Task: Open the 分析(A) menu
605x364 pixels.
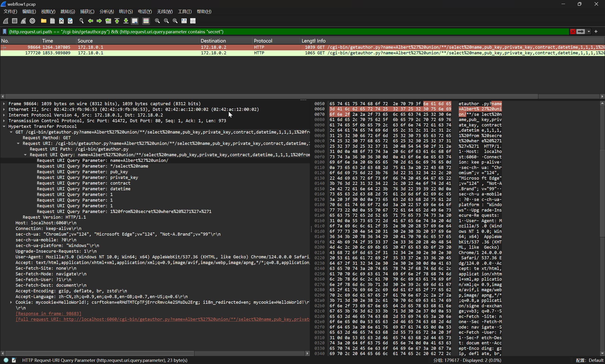Action: (x=107, y=12)
